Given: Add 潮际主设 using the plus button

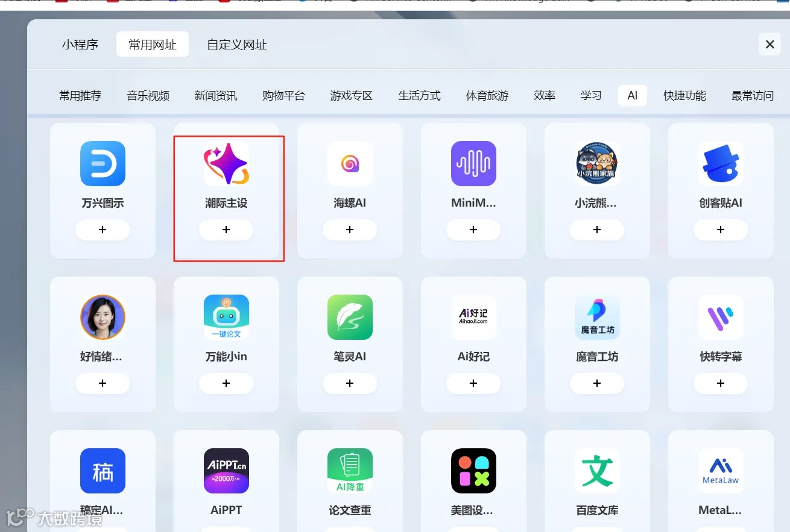Looking at the screenshot, I should (226, 230).
